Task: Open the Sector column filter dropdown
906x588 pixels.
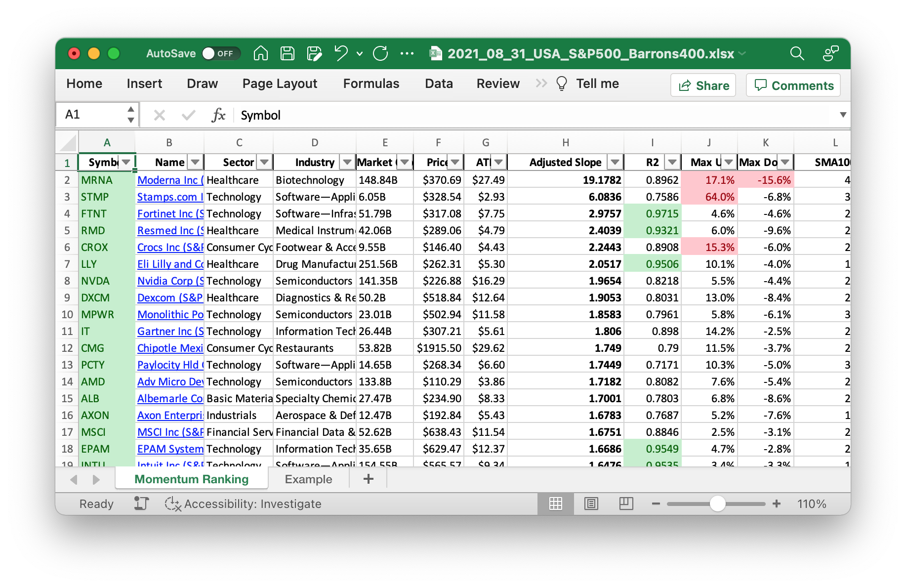Action: 264,162
